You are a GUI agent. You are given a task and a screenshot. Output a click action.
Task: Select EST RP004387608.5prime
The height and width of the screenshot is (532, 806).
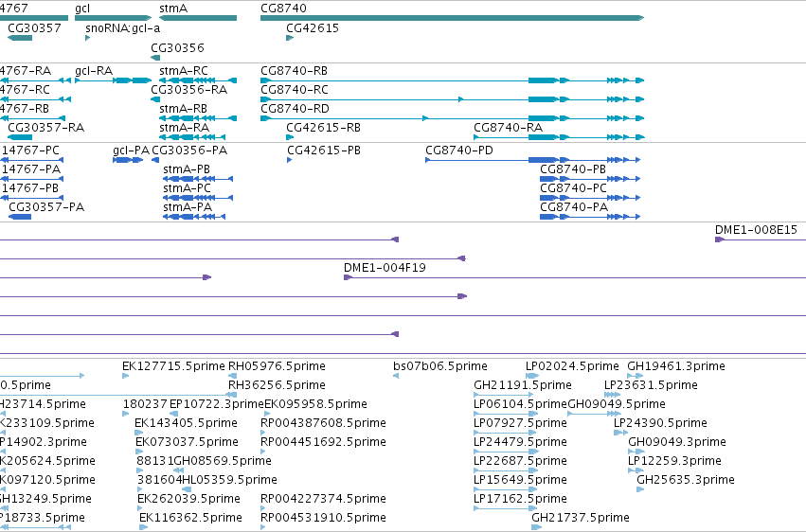point(263,433)
